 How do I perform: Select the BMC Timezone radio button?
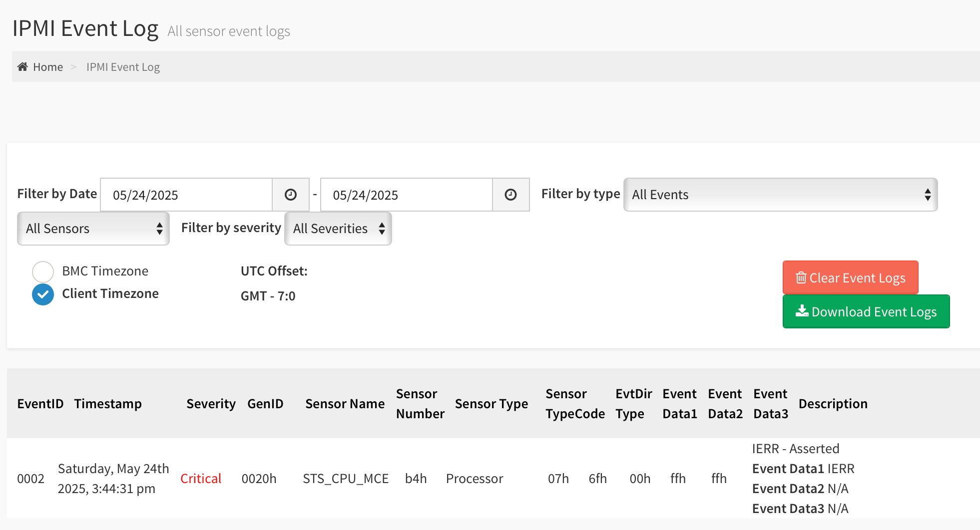tap(43, 271)
